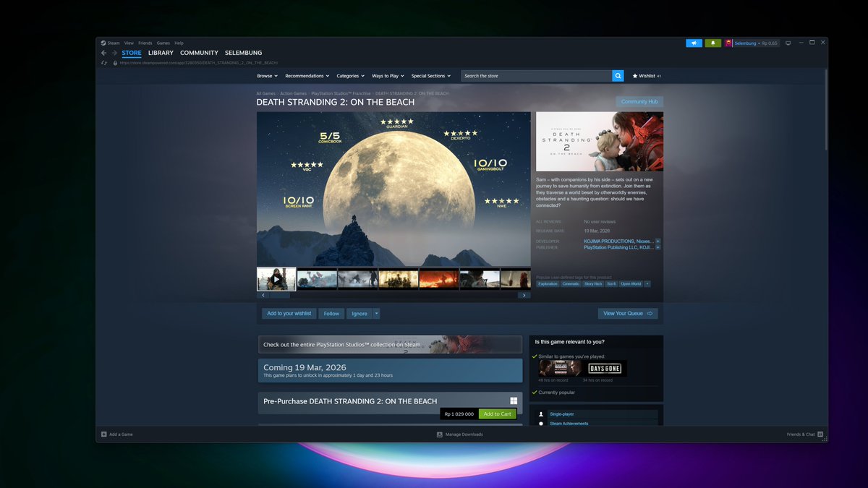Click the screenshot strip right arrow
This screenshot has height=488, width=868.
coord(524,295)
